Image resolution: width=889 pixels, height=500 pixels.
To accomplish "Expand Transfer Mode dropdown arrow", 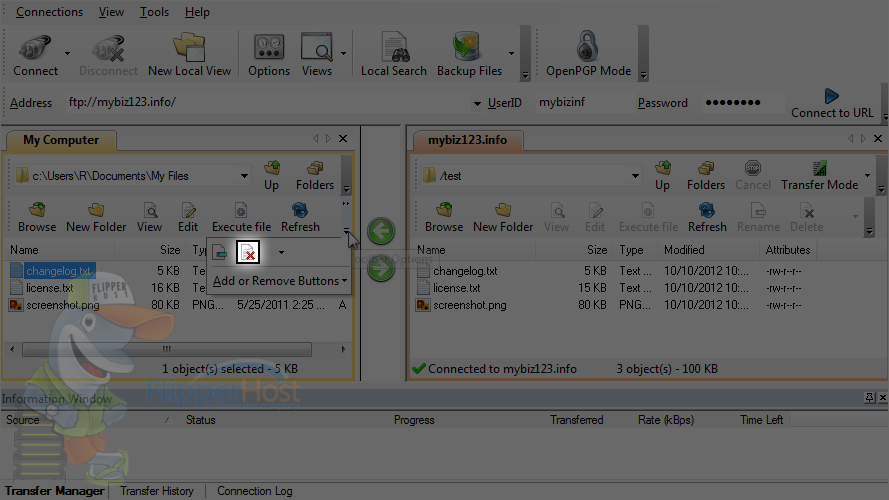I will (x=867, y=175).
